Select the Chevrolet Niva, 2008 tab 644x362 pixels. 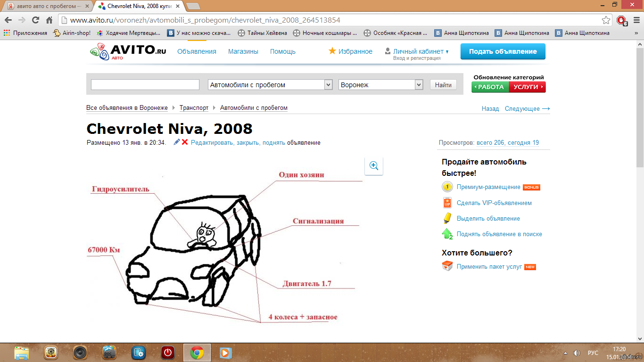click(x=139, y=6)
